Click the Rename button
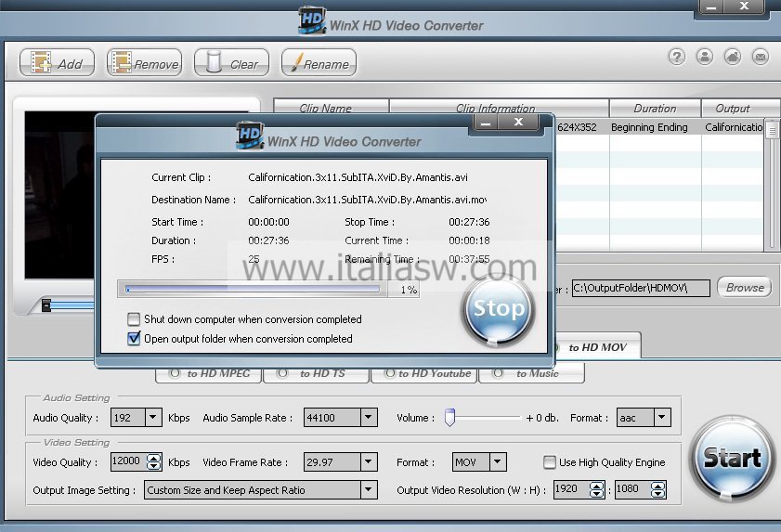Viewport: 781px width, 532px height. (x=319, y=63)
